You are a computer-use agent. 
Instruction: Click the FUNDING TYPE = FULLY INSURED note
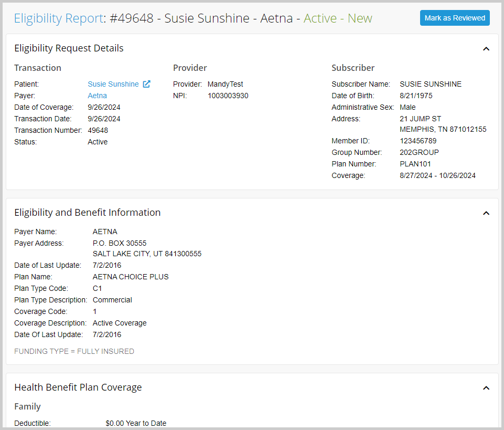[74, 351]
